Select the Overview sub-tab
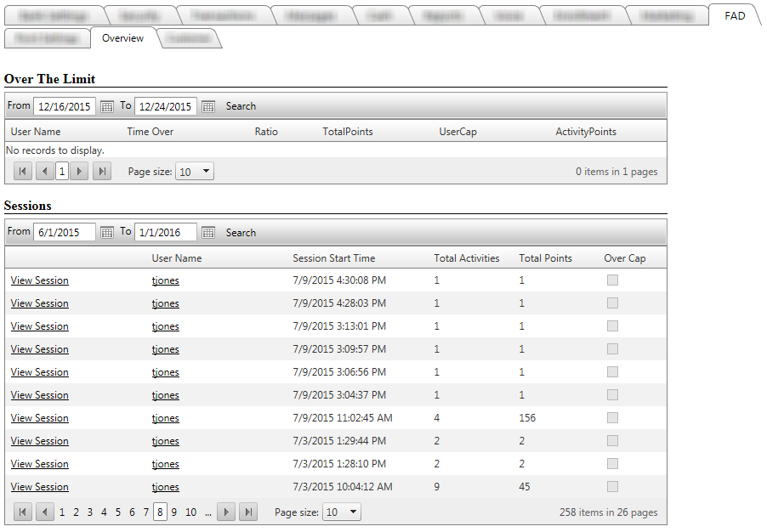Screen dimensions: 767x532 (x=122, y=38)
